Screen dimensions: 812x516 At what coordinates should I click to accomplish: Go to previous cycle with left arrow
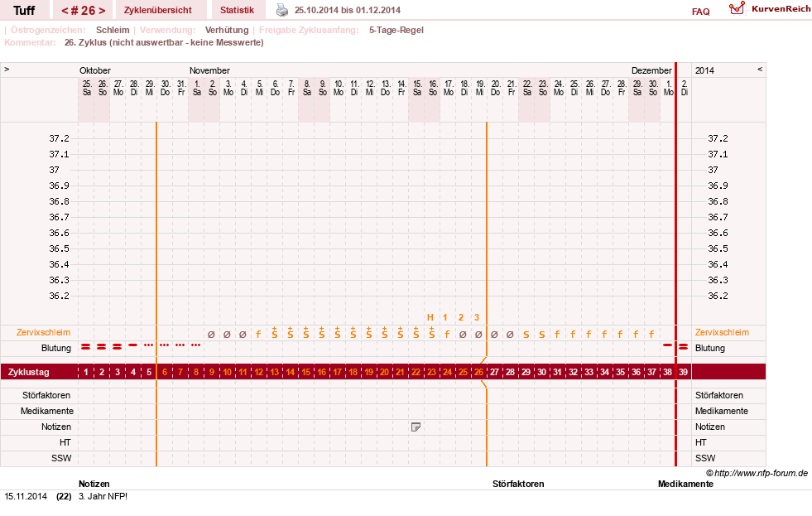[65, 11]
